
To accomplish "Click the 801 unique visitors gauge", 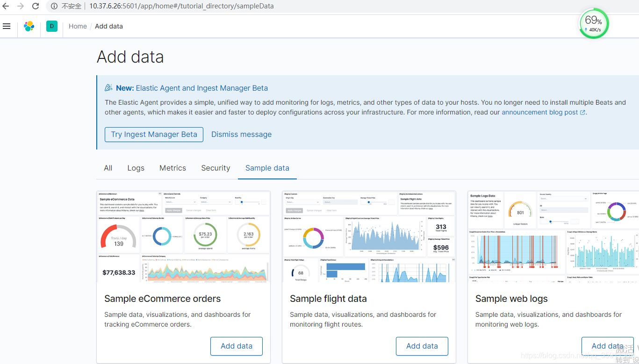I will click(x=520, y=210).
